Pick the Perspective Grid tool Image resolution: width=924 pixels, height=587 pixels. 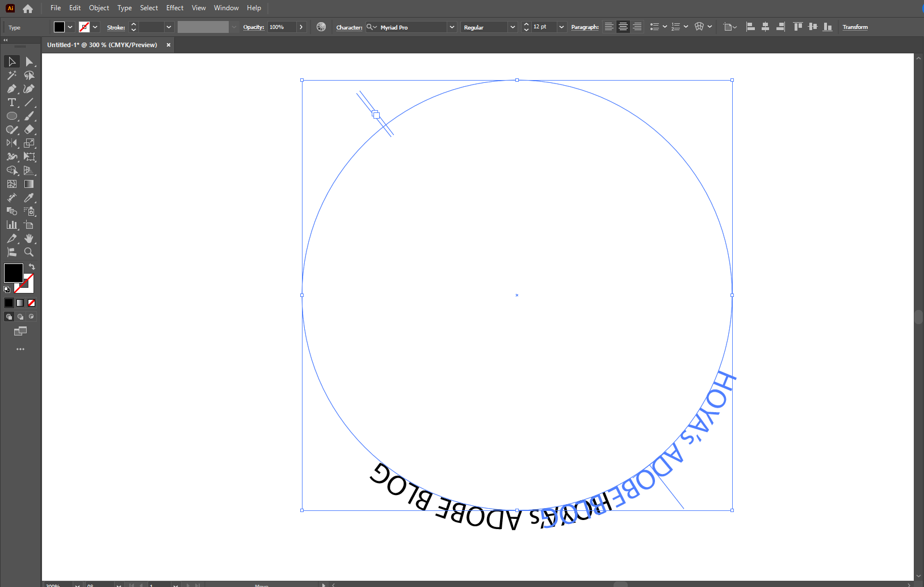tap(29, 170)
